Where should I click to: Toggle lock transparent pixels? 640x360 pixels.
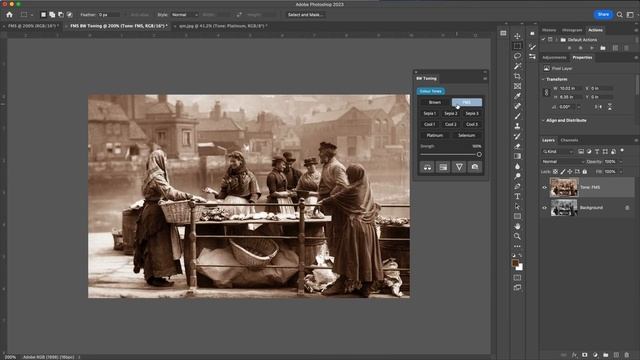pyautogui.click(x=556, y=172)
